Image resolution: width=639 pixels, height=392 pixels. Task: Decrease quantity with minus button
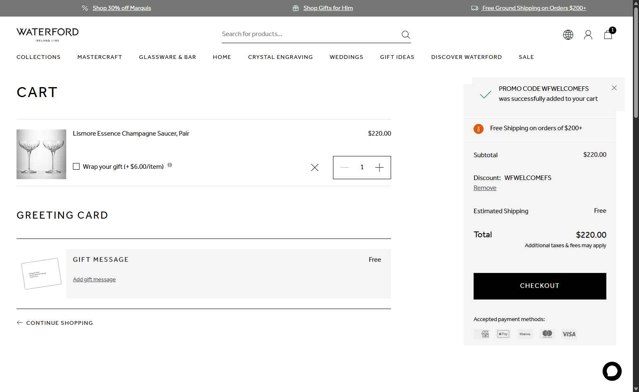click(x=344, y=167)
